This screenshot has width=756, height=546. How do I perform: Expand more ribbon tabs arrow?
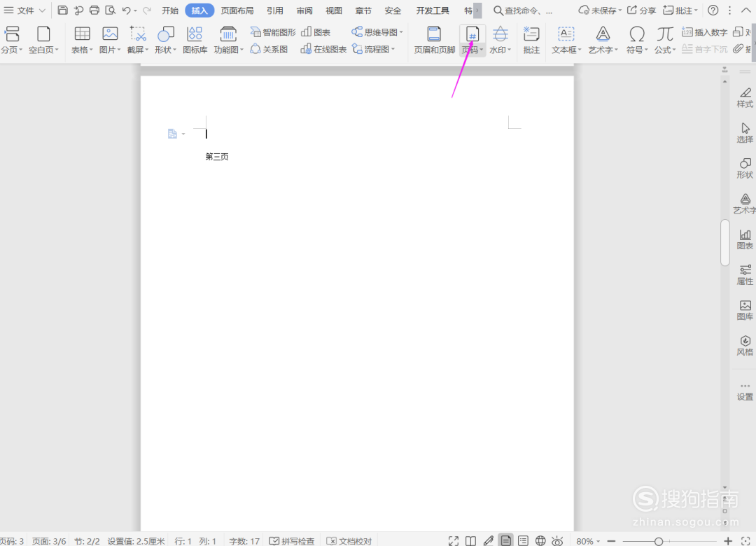(x=477, y=10)
